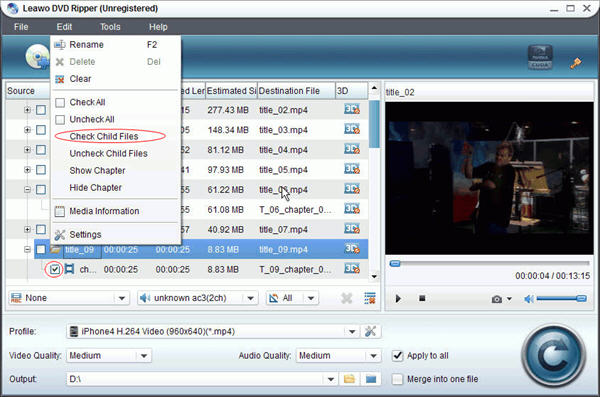Uncheck the title_09 chapter checkbox
Screen dimensions: 600x397
55,270
